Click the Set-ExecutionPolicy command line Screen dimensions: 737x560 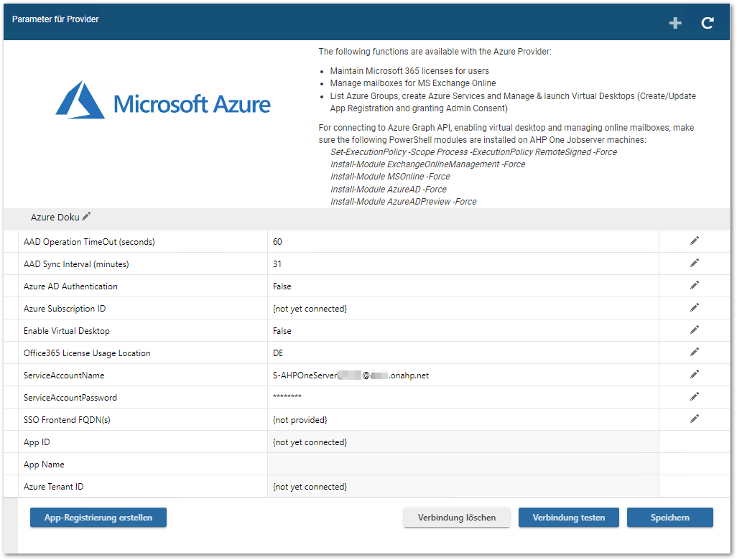coord(474,152)
